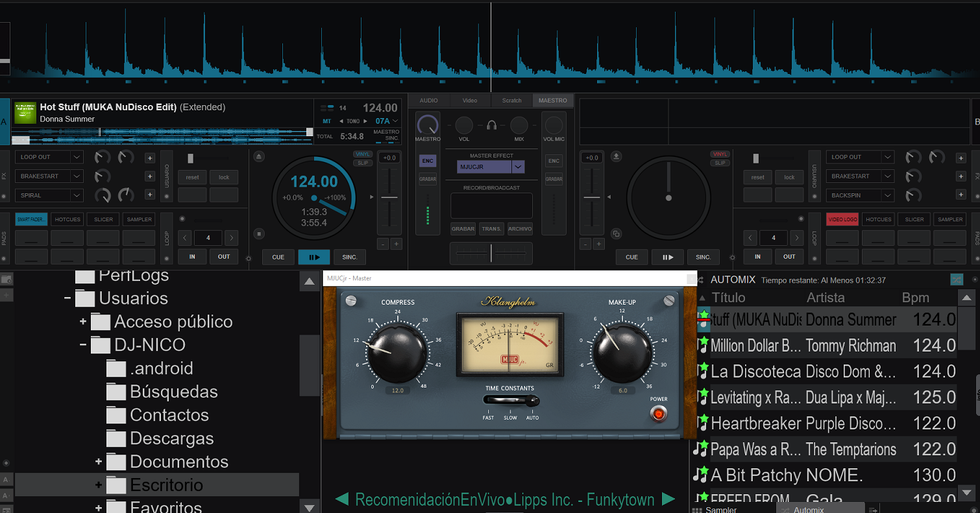The height and width of the screenshot is (513, 980).
Task: Toggle the MJUCjr POWER button
Action: point(659,413)
